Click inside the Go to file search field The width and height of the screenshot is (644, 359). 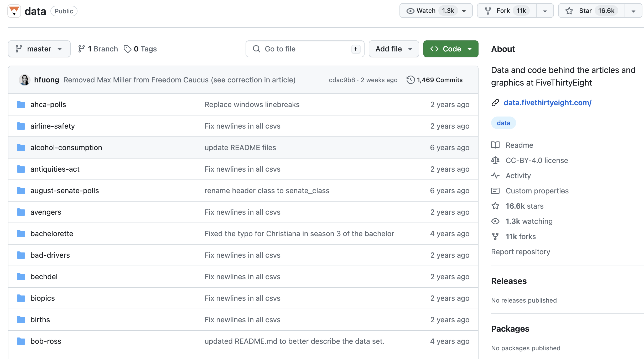(x=294, y=49)
